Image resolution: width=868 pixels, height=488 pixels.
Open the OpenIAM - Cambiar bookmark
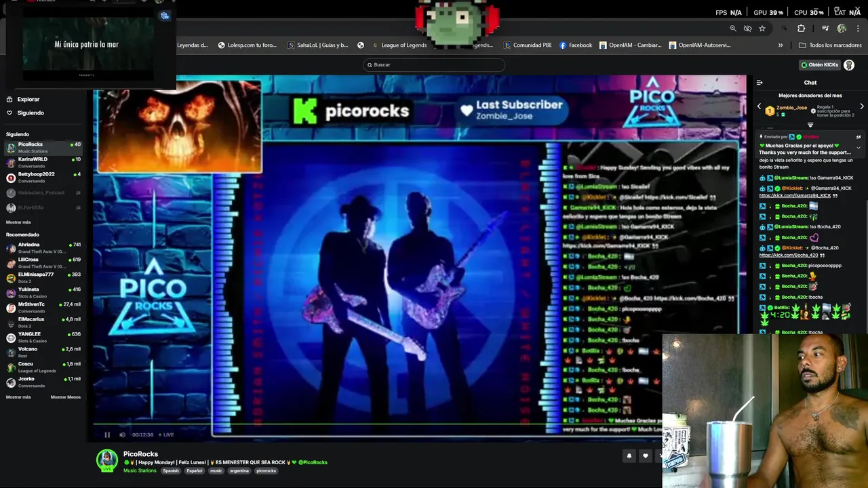[x=631, y=45]
